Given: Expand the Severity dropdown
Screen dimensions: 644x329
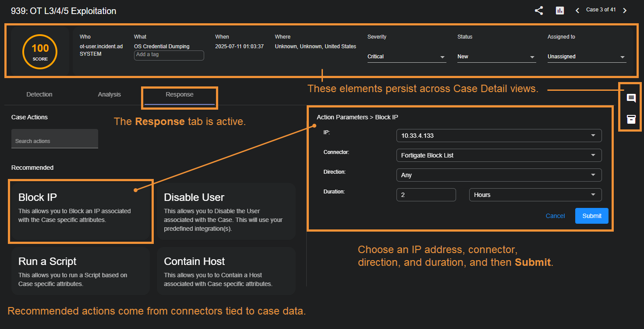Looking at the screenshot, I should [407, 57].
